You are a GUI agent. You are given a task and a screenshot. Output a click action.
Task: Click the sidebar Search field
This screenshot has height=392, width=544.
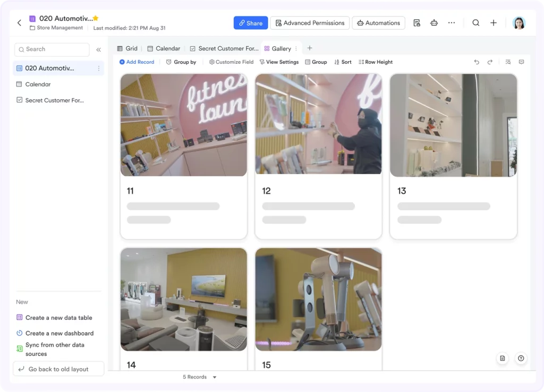click(x=52, y=49)
